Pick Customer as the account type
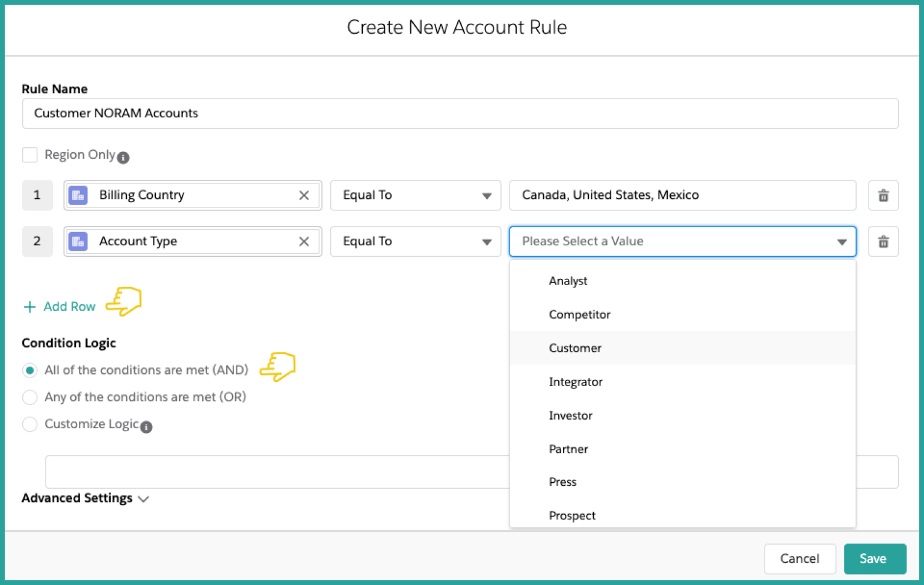This screenshot has width=924, height=585. (683, 348)
